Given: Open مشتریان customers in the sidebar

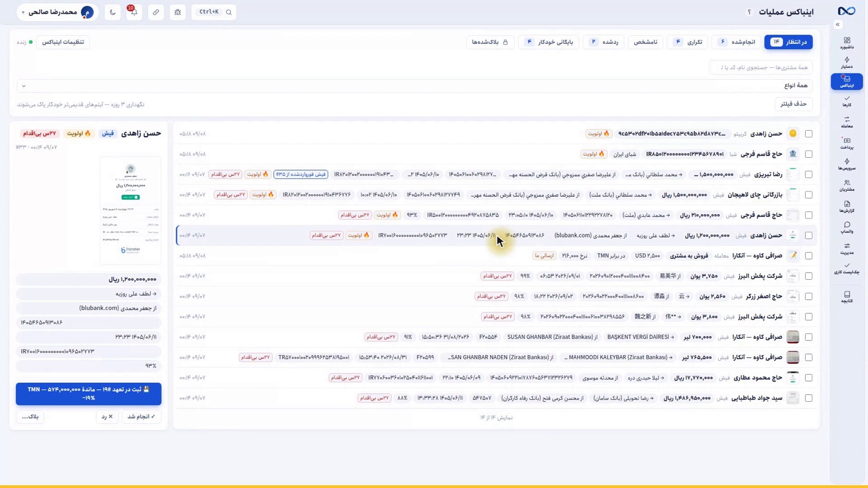Looking at the screenshot, I should [x=846, y=185].
